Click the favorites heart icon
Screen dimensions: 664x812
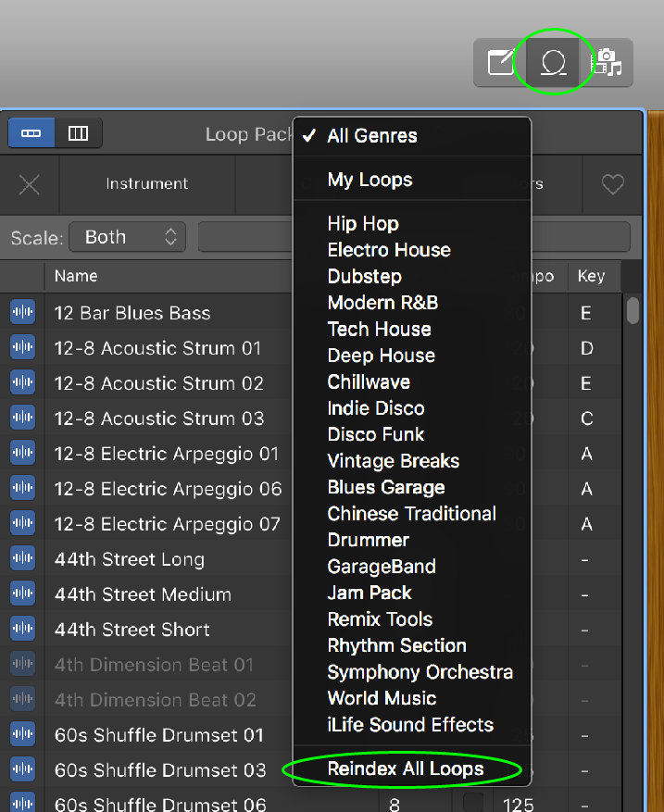(613, 184)
